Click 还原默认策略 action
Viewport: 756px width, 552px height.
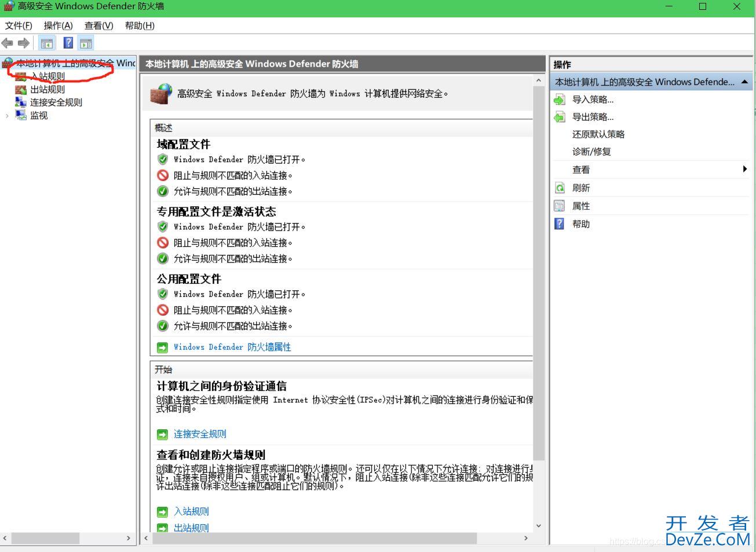(598, 134)
